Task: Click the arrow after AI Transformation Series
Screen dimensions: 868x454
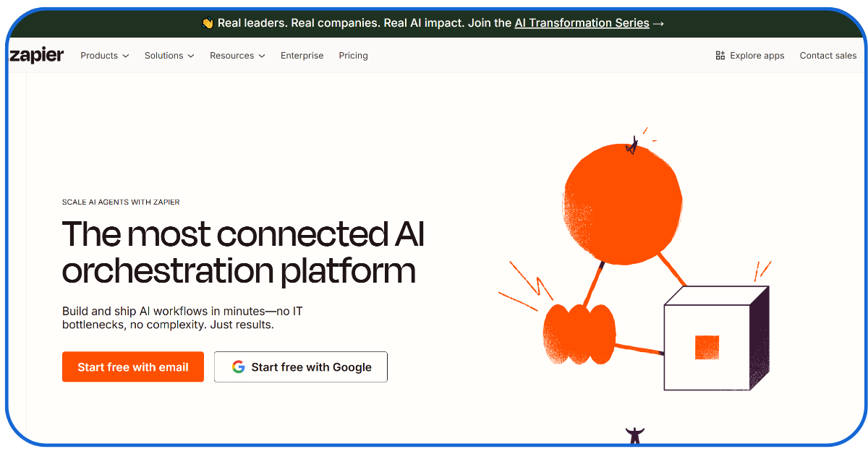Action: (x=658, y=23)
